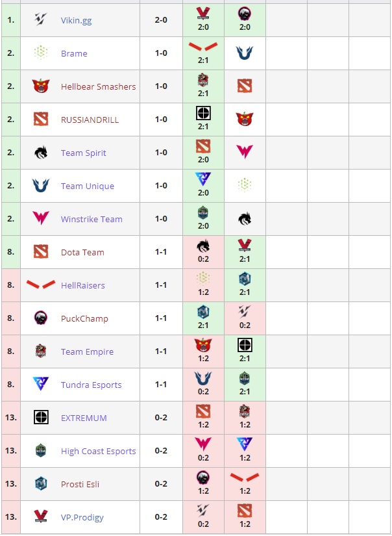Click the Winstrike logo beside the Winstrike Team name

pos(41,219)
